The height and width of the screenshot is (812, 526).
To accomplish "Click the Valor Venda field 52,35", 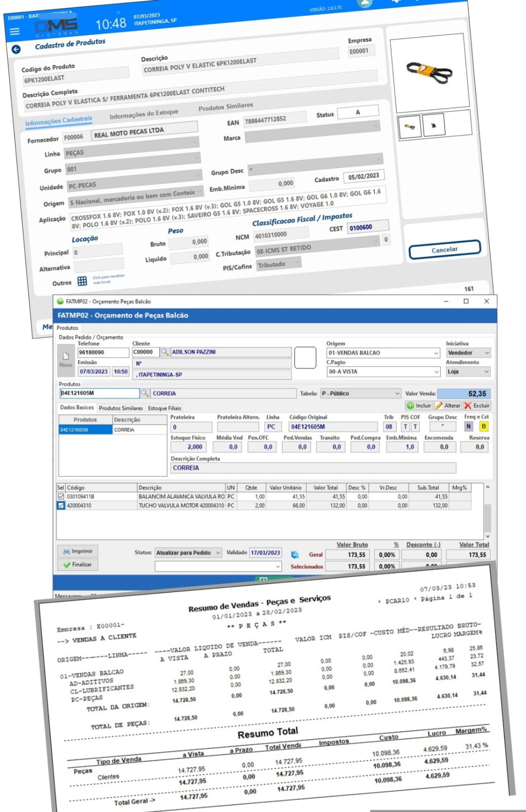I will [464, 393].
